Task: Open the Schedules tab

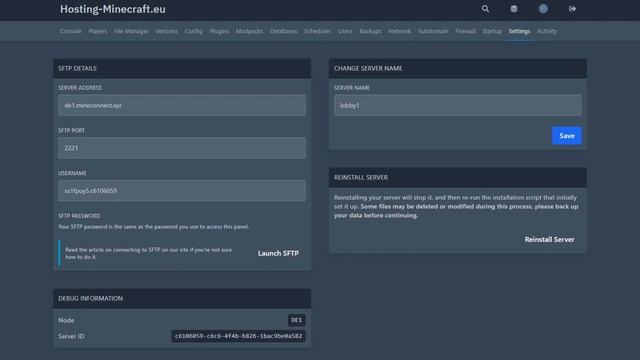Action: 317,31
